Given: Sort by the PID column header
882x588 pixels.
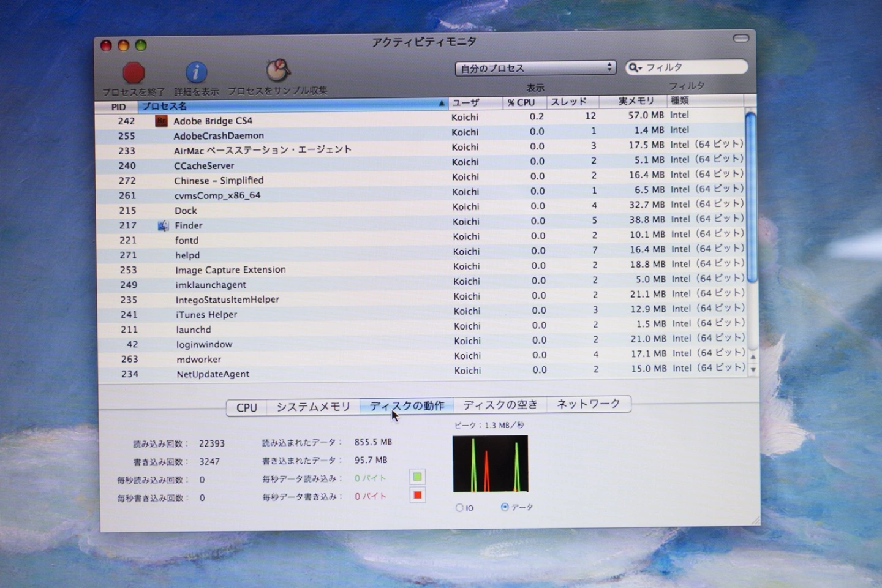Looking at the screenshot, I should tap(118, 107).
